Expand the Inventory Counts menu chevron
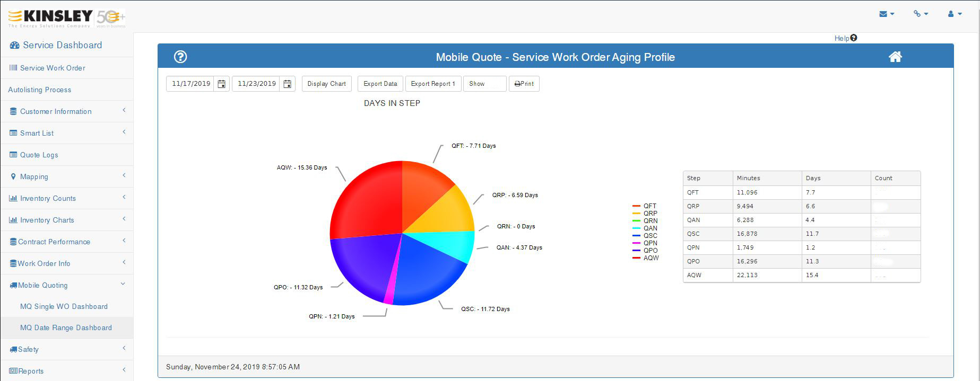The width and height of the screenshot is (980, 381). tap(124, 197)
